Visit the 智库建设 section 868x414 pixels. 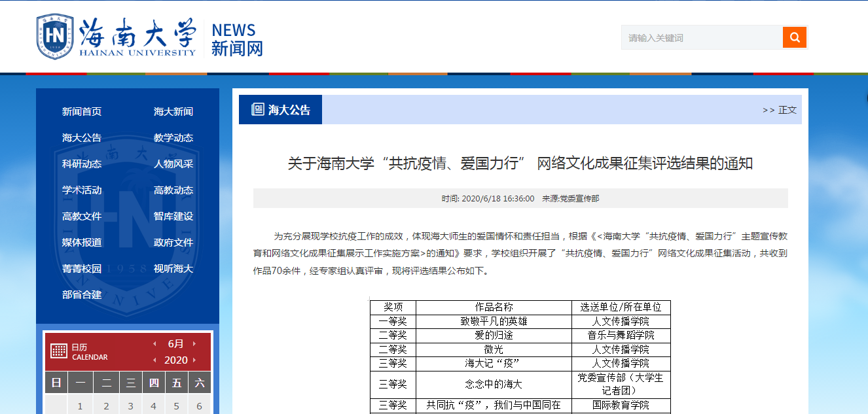tap(173, 216)
